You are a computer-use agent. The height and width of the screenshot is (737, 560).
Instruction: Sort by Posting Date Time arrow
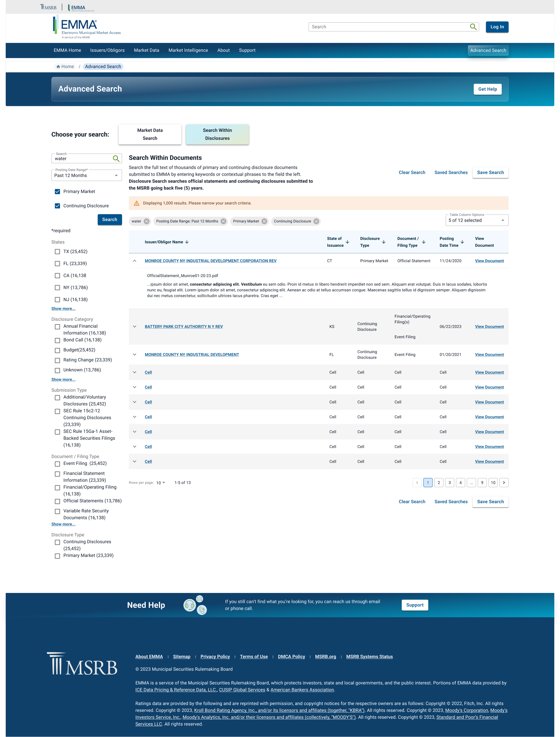[x=462, y=242]
